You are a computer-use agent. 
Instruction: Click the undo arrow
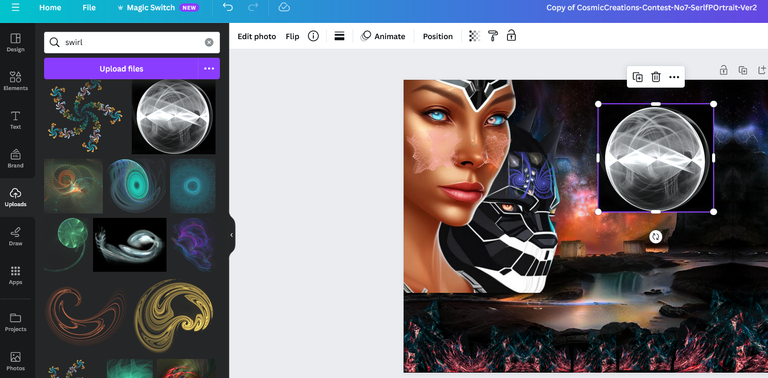tap(228, 7)
